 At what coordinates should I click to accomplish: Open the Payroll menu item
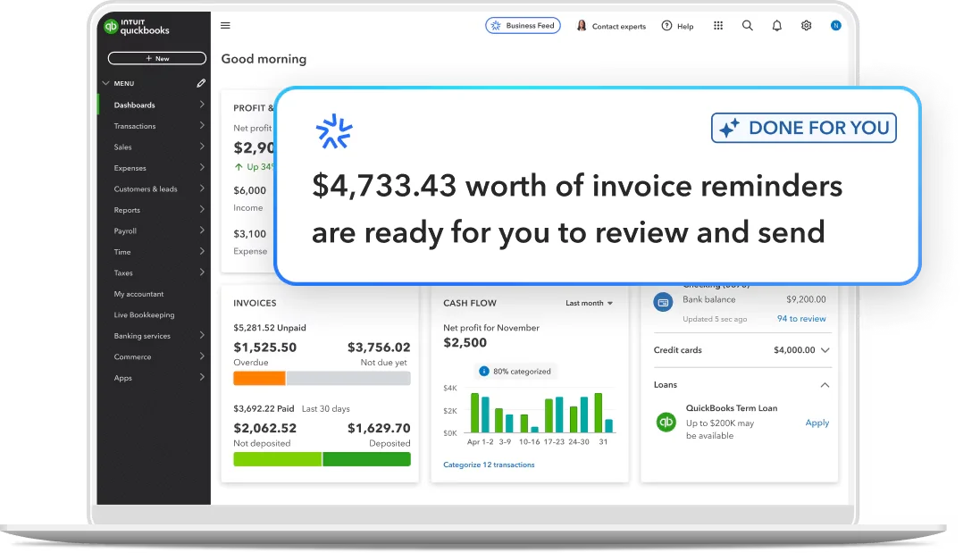pyautogui.click(x=130, y=230)
